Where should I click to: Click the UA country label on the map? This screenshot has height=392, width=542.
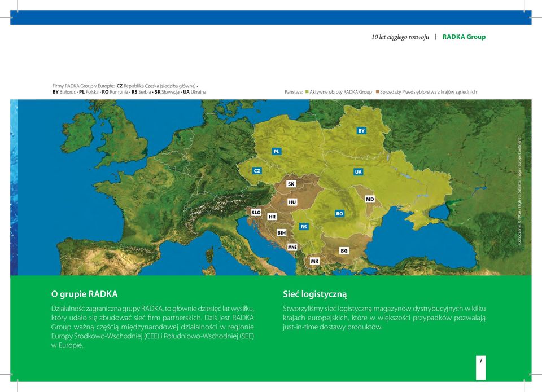[x=358, y=171]
